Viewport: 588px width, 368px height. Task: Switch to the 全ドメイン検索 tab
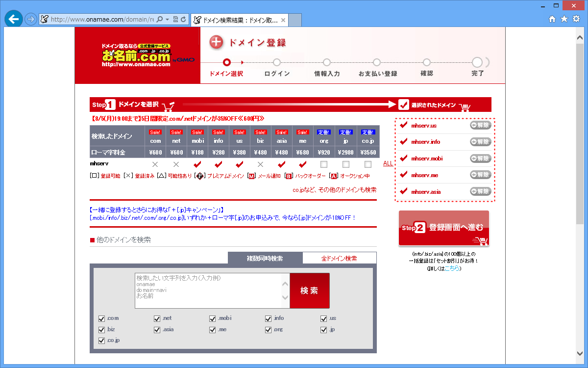click(339, 258)
